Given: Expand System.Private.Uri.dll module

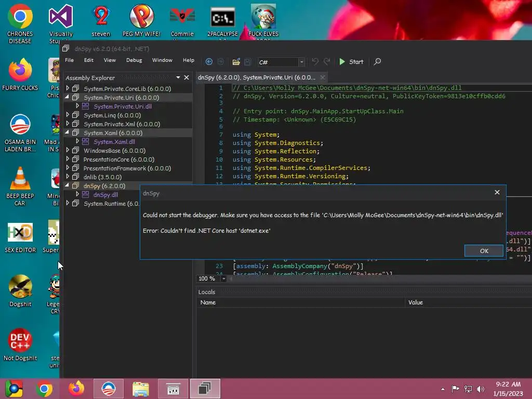Looking at the screenshot, I should (x=77, y=106).
